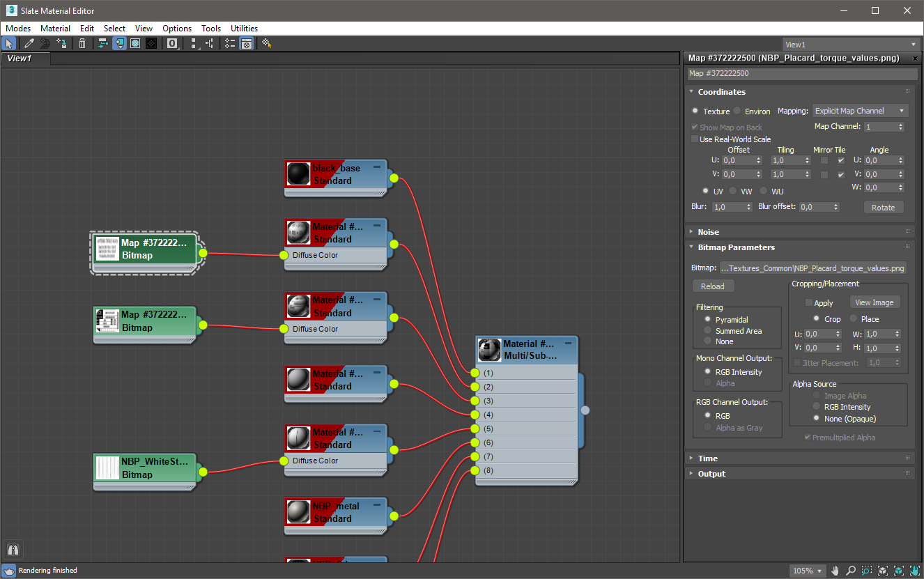
Task: Click the Blur value spinner field
Action: pos(727,207)
